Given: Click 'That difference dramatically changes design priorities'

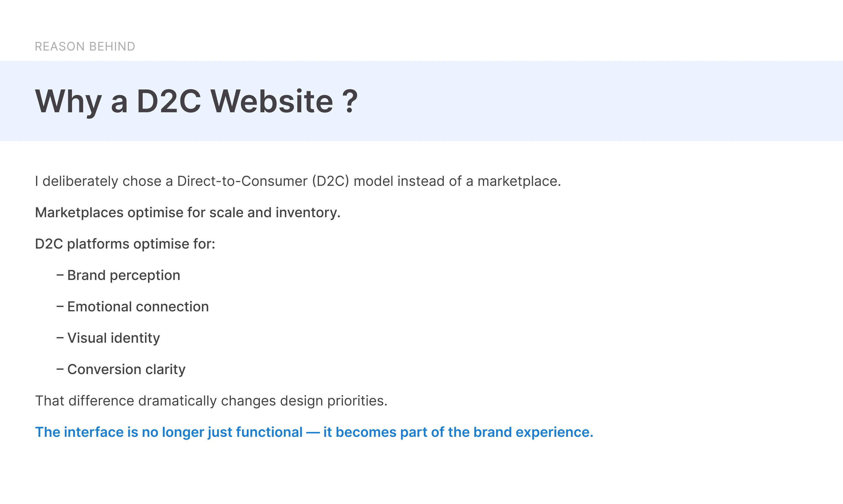Looking at the screenshot, I should 211,401.
